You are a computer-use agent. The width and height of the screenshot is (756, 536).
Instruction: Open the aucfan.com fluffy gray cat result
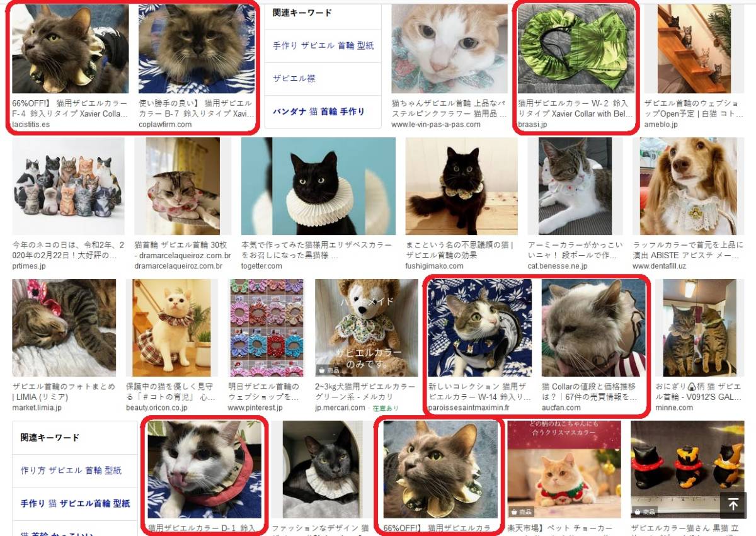coord(593,328)
